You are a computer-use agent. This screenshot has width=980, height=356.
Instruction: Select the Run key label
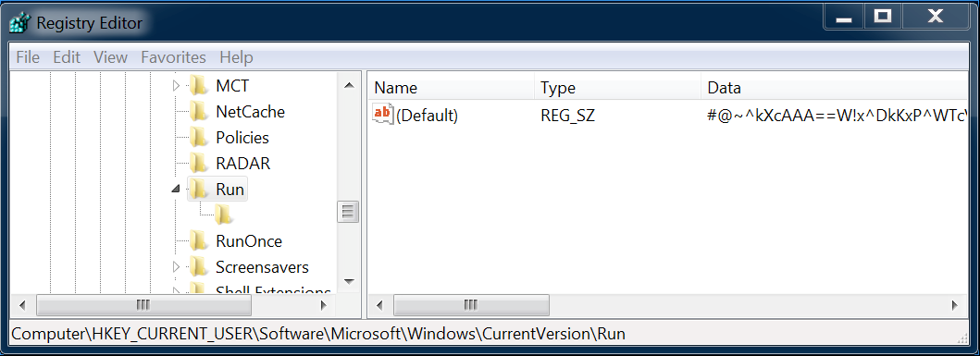pos(230,190)
